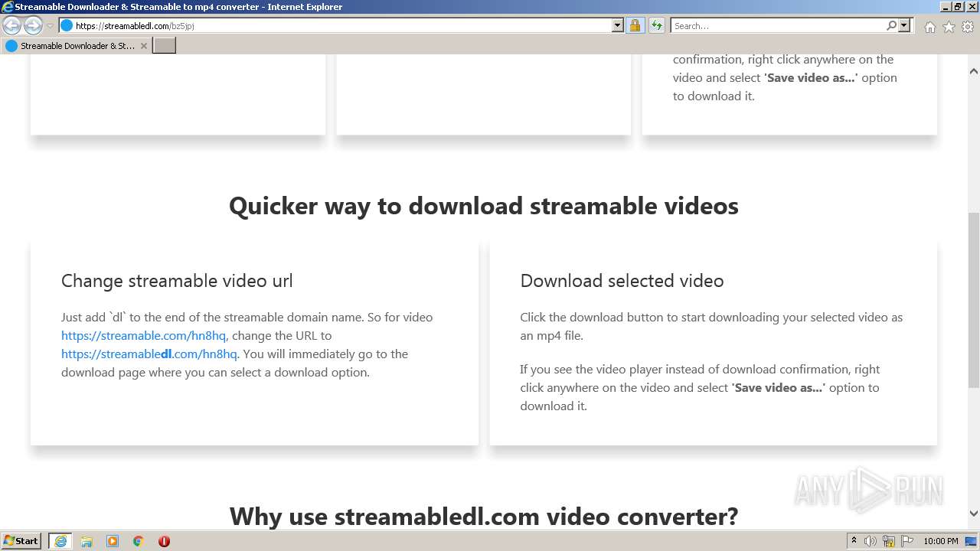Open the https://streamable.com/hn8hq link
The height and width of the screenshot is (551, 980).
pyautogui.click(x=144, y=335)
